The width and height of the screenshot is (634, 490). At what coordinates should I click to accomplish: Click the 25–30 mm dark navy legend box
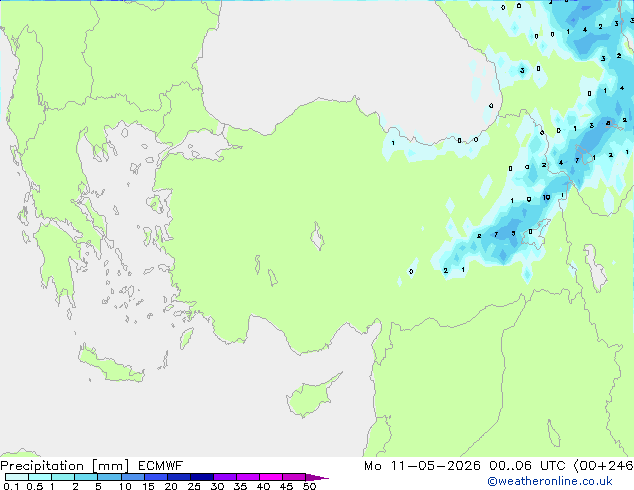tap(201, 477)
